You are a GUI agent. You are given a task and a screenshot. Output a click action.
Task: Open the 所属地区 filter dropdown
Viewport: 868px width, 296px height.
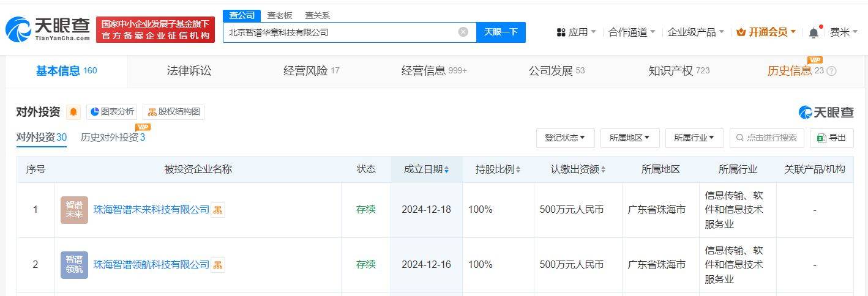click(630, 138)
